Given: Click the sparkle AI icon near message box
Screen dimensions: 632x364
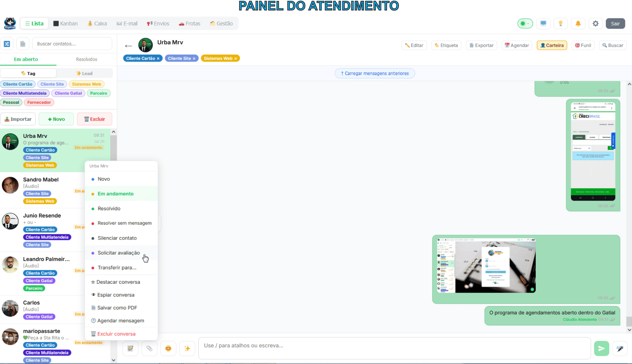Looking at the screenshot, I should click(x=187, y=348).
